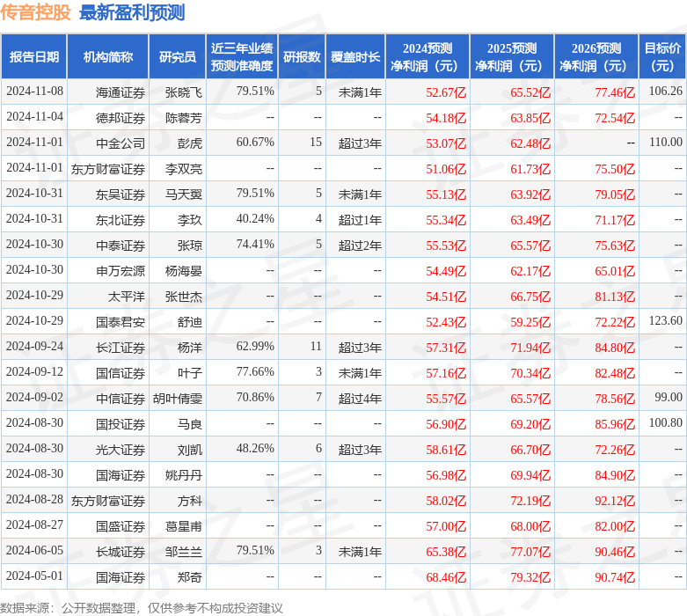Click the 51.06亿 profit value
This screenshot has height=616, width=687.
click(446, 169)
